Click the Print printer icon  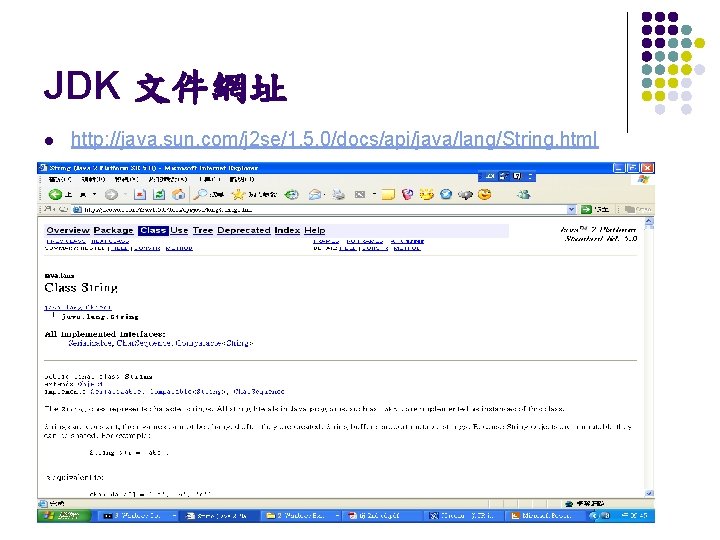(339, 195)
